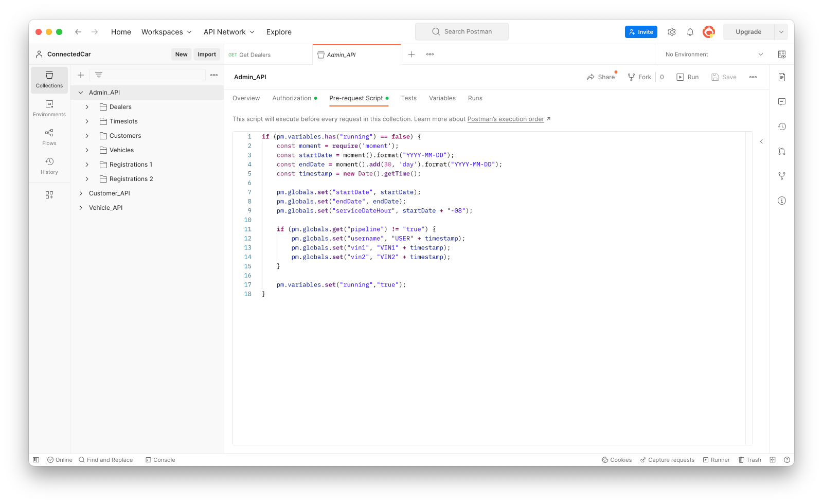Click the New button

(182, 55)
